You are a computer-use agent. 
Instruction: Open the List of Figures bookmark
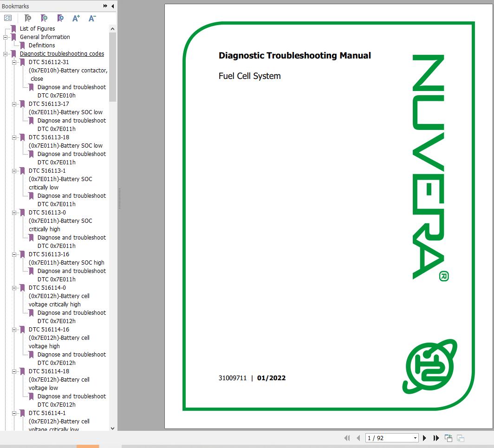pos(37,29)
